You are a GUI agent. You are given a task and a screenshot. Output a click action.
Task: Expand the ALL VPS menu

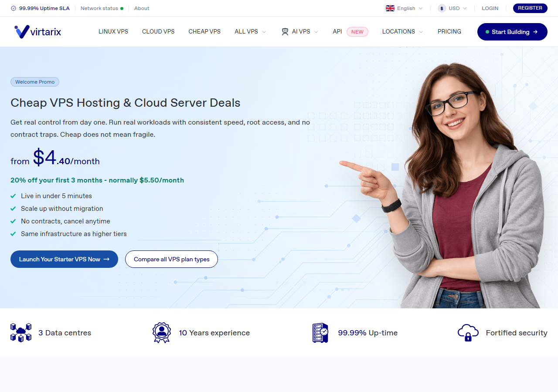(250, 31)
